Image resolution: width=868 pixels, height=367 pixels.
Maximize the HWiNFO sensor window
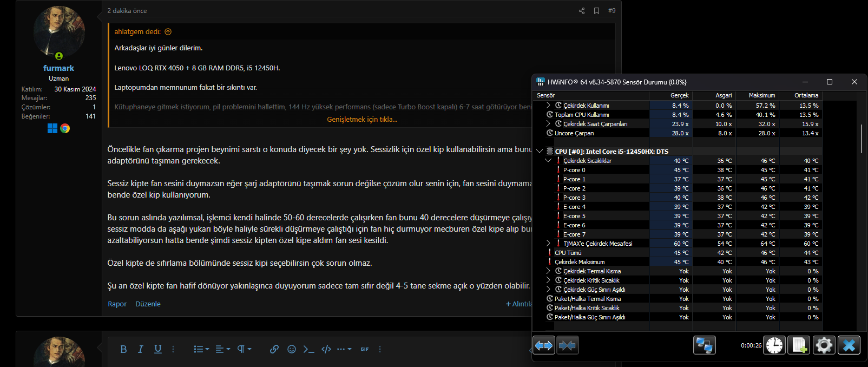tap(829, 82)
